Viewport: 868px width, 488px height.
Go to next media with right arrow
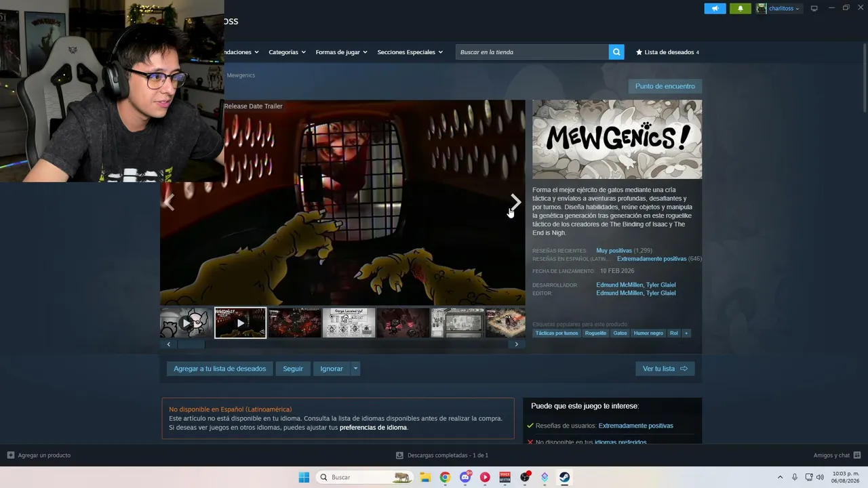(x=516, y=202)
